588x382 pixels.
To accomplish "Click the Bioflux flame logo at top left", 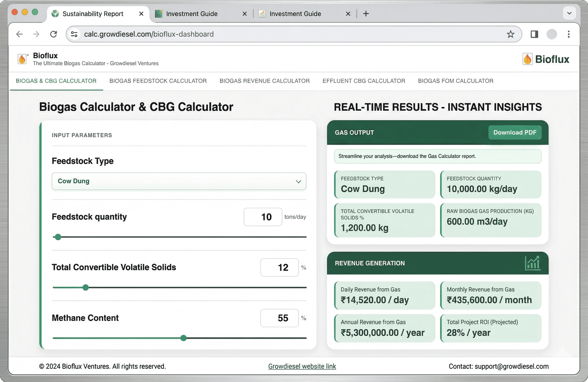I will tap(22, 59).
